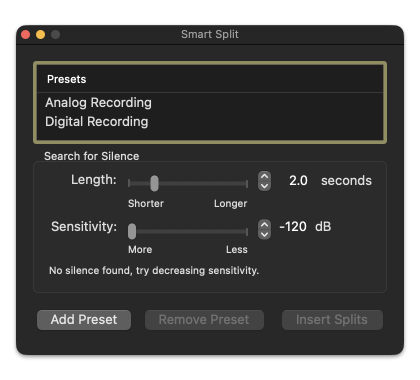Click the Search for Silence group label
The height and width of the screenshot is (380, 420).
click(x=92, y=156)
